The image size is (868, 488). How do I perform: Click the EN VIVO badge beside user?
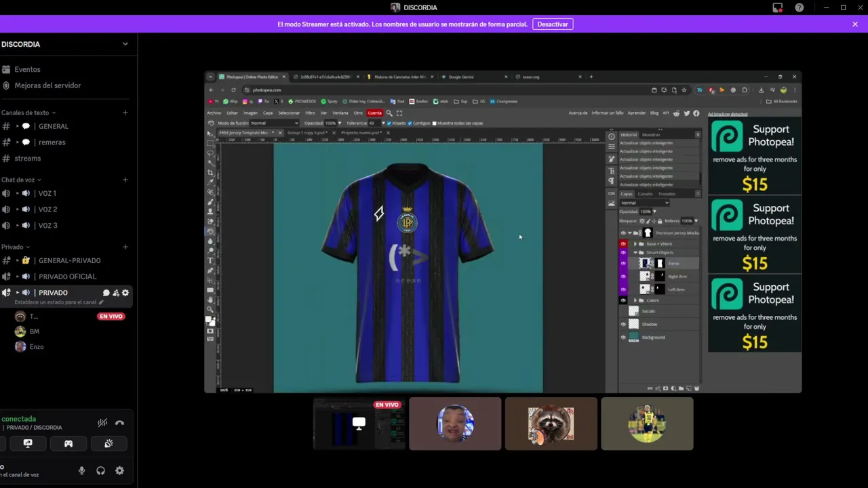click(x=111, y=317)
